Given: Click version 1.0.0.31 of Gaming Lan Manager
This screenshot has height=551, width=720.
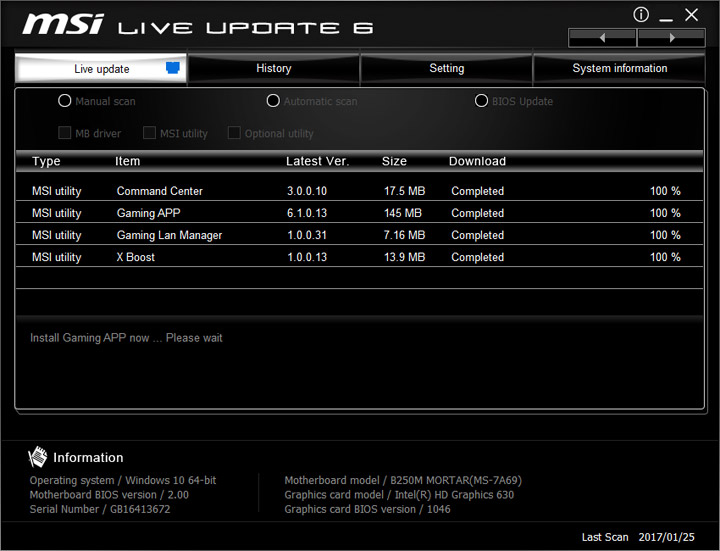Looking at the screenshot, I should [x=307, y=235].
